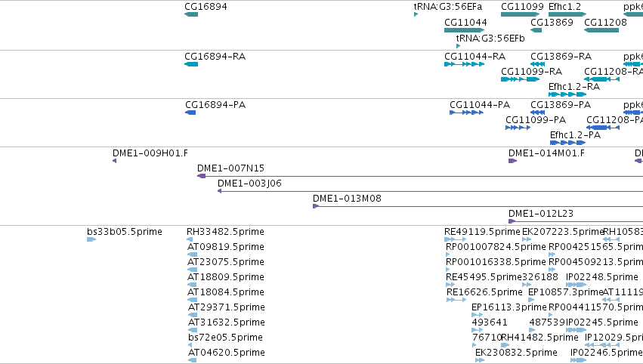The image size is (643, 364).
Task: Select the CG11099-RA transcript glyph
Action: point(521,79)
